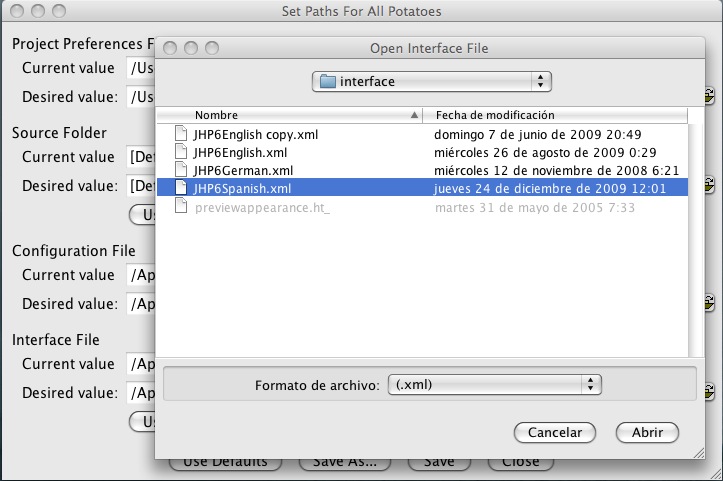Click the resize grip of the Open Interface File dialog
The height and width of the screenshot is (481, 723).
[x=699, y=453]
